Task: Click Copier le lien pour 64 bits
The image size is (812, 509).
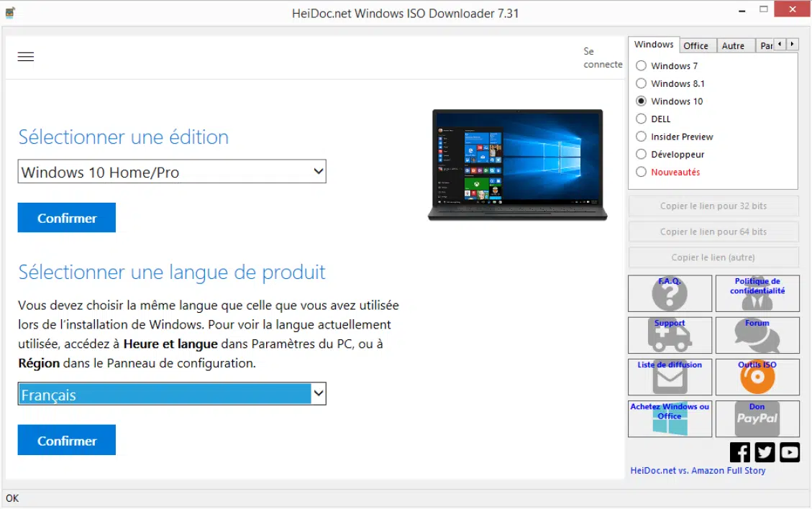Action: tap(713, 231)
